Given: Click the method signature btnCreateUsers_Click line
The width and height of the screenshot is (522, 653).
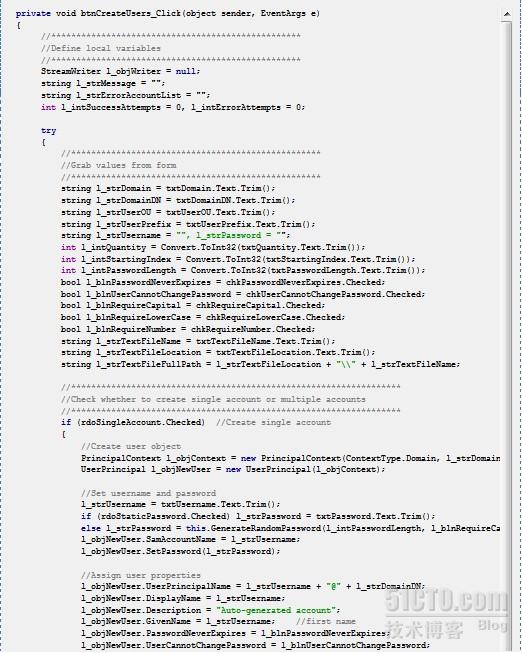Looking at the screenshot, I should 168,13.
